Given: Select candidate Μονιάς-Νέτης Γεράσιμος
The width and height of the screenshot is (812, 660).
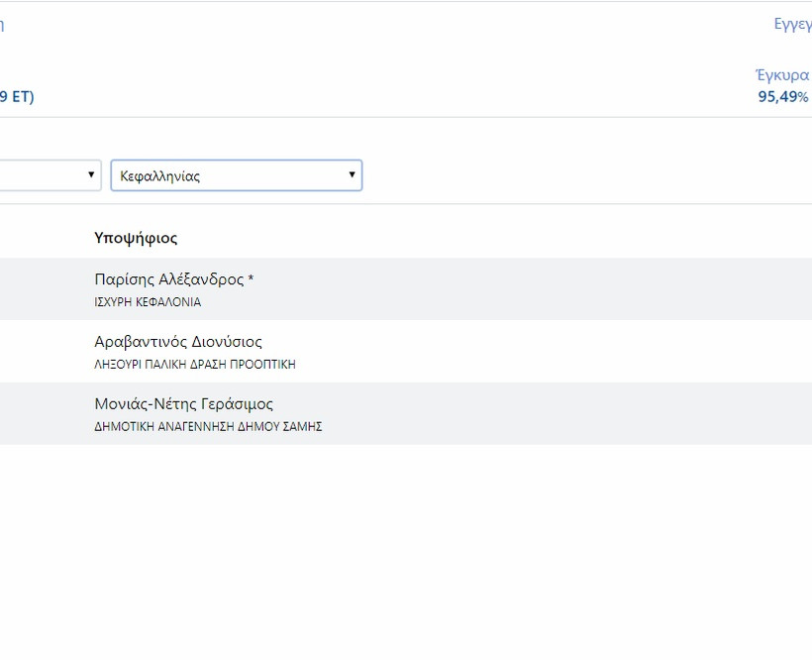Looking at the screenshot, I should click(183, 404).
